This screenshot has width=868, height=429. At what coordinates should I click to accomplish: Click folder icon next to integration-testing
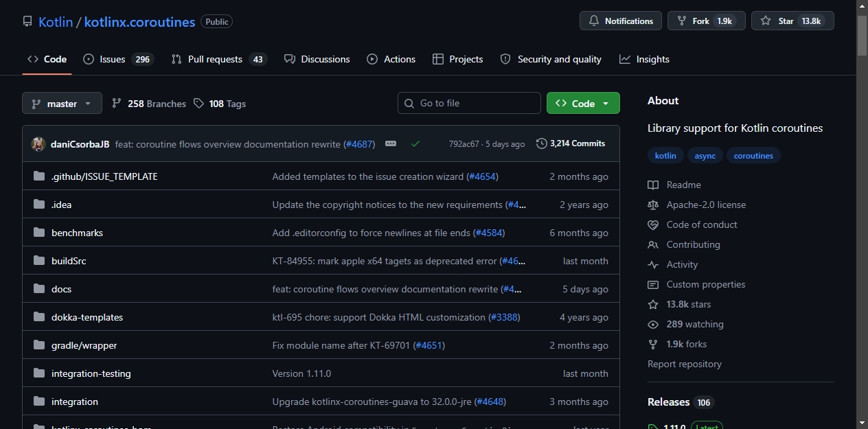[39, 373]
